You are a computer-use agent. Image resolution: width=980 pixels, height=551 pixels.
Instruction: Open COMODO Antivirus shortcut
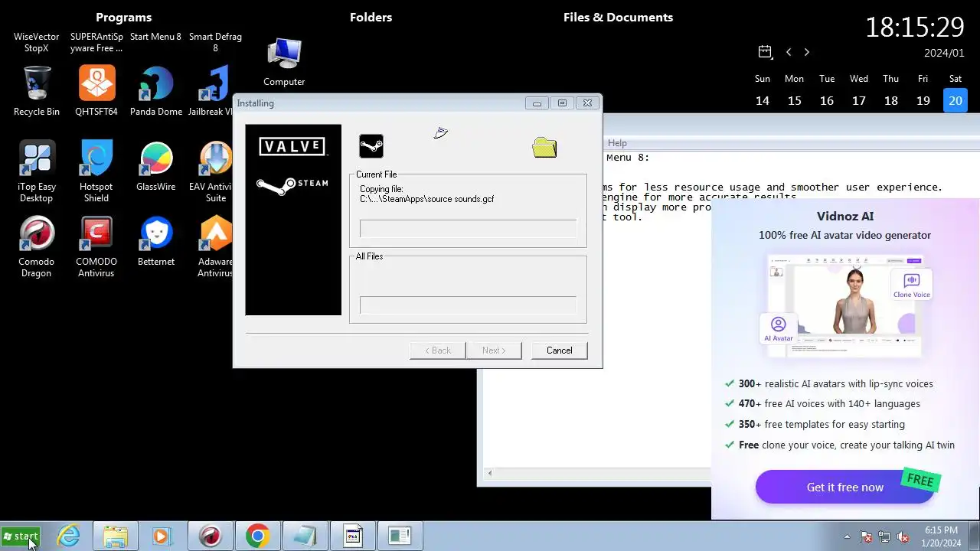(x=96, y=246)
